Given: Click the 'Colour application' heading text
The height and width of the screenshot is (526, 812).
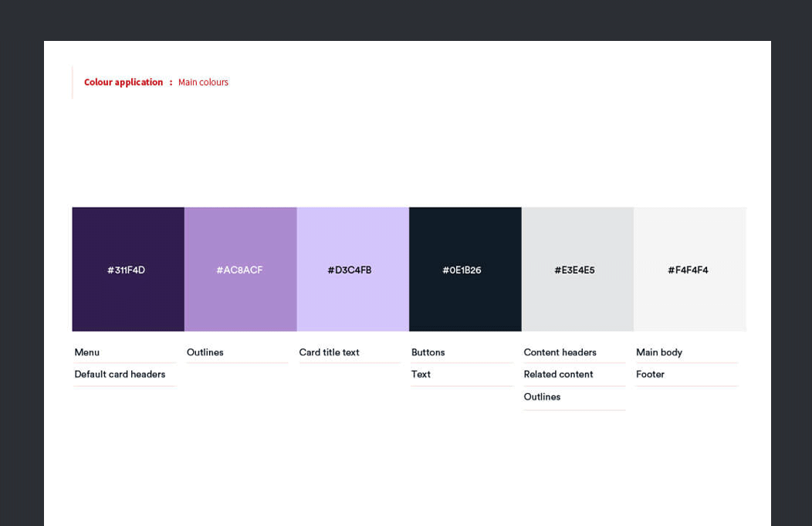Looking at the screenshot, I should (x=123, y=83).
